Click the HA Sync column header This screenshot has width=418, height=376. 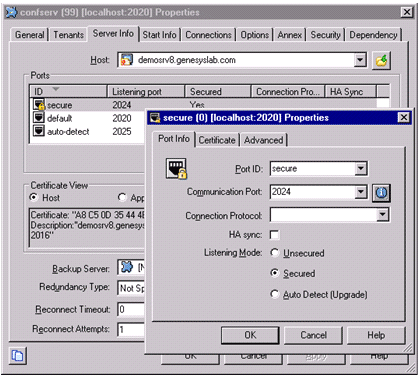(x=351, y=91)
